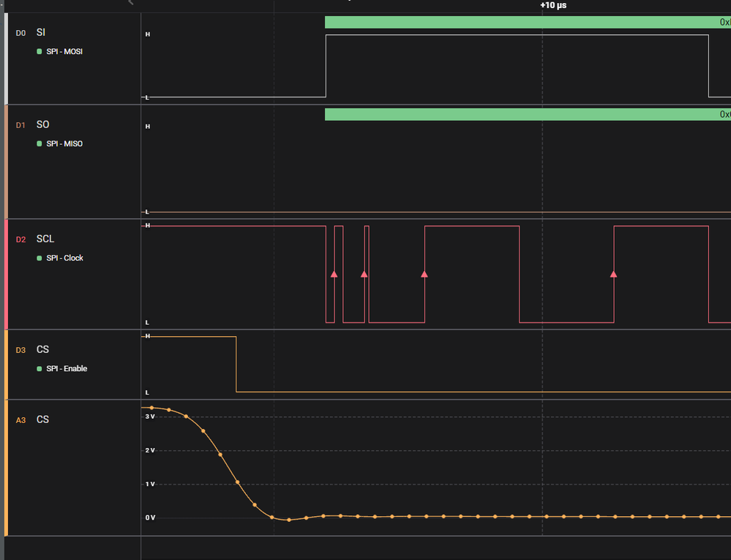Click the 3 V axis label
Screen dimensions: 731x560
[x=150, y=417]
